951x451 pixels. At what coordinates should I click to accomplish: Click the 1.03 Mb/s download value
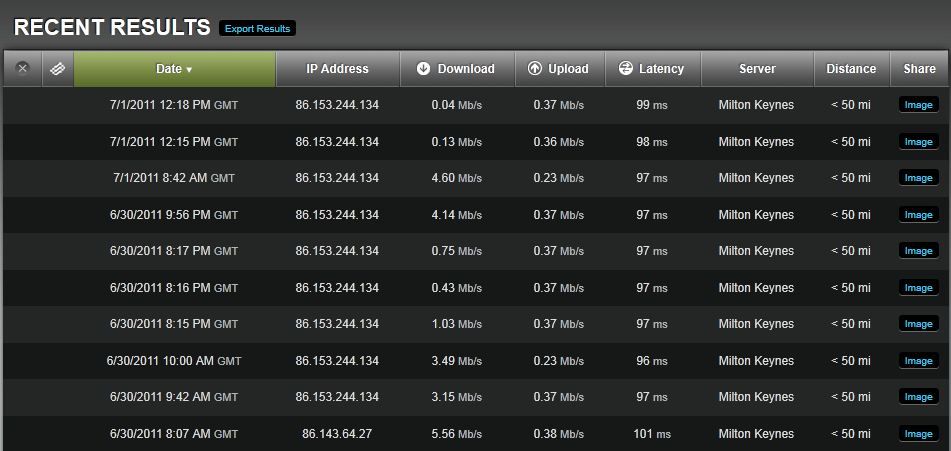[x=457, y=324]
